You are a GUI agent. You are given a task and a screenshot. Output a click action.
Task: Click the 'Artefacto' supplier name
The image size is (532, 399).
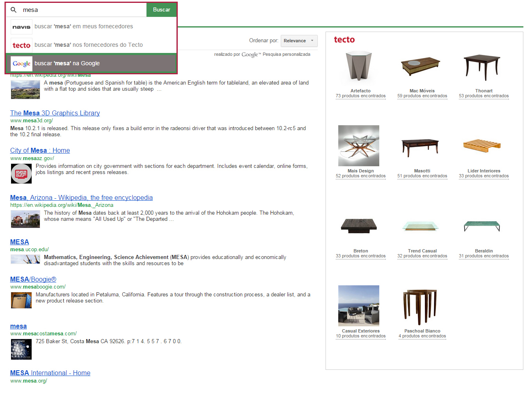(x=360, y=91)
